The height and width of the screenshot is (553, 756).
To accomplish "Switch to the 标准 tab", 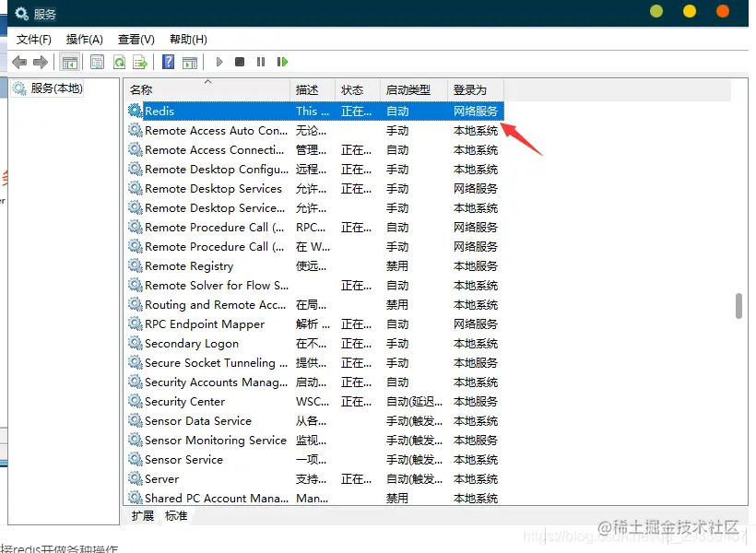I will tap(176, 516).
